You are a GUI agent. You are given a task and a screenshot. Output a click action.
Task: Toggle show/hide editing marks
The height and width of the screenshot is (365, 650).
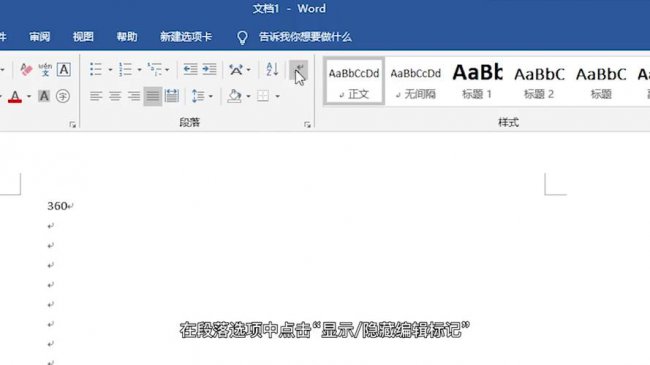pos(298,69)
